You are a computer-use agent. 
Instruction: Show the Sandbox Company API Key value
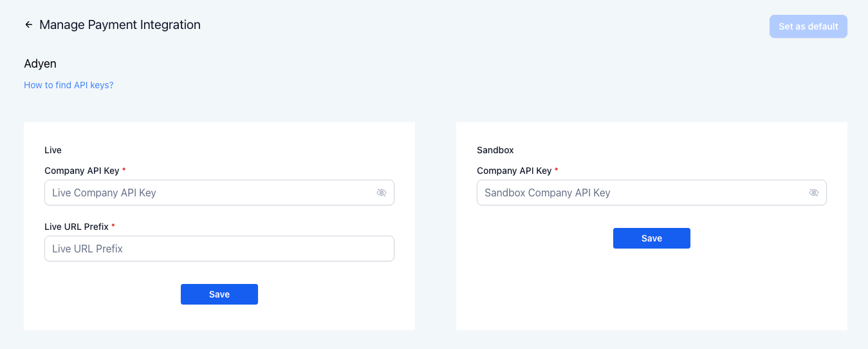point(814,193)
